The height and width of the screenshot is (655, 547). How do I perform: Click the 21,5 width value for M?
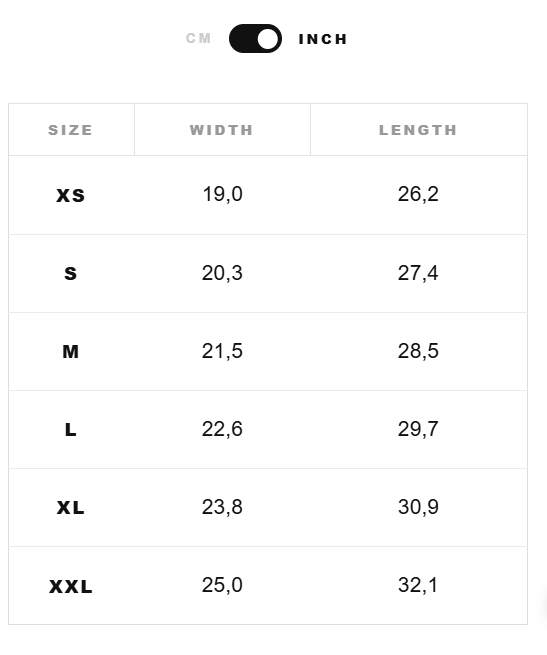coord(222,351)
